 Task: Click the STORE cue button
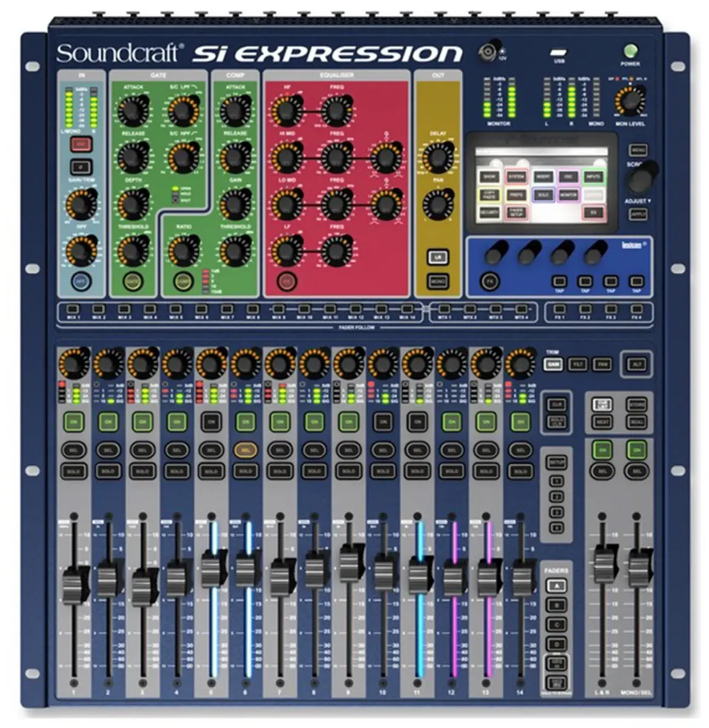(x=636, y=404)
